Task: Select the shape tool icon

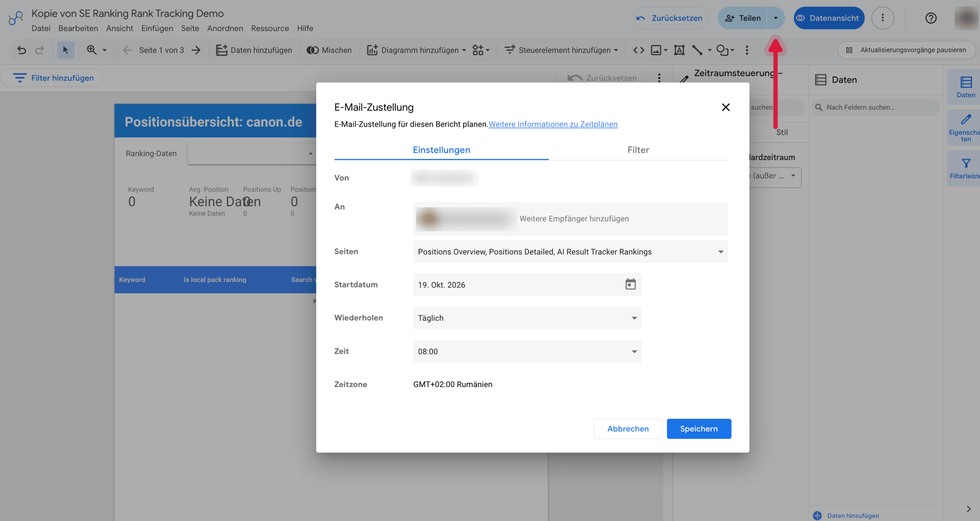Action: tap(722, 50)
